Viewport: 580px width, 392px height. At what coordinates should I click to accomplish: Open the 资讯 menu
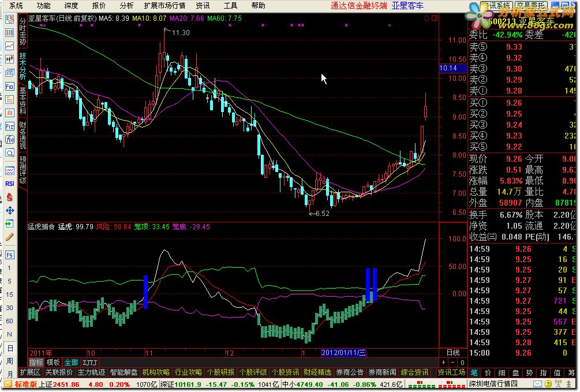point(203,6)
